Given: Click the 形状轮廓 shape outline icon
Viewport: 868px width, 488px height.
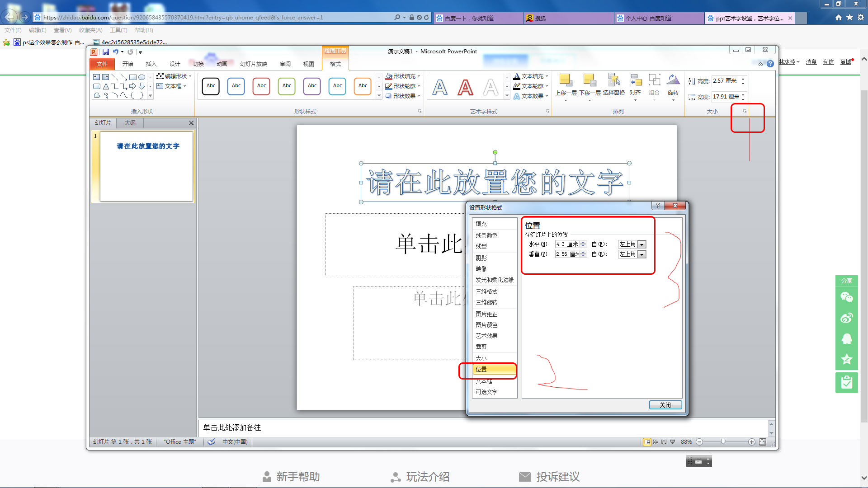Looking at the screenshot, I should tap(389, 86).
